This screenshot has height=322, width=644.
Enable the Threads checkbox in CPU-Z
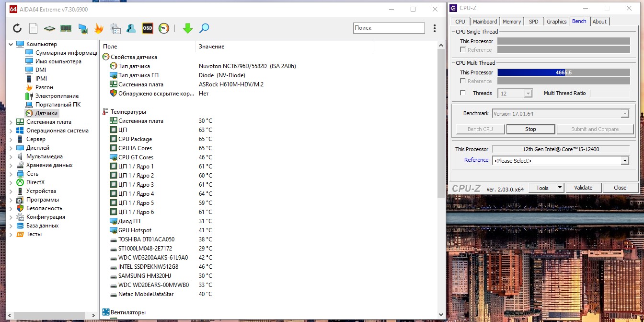[463, 93]
